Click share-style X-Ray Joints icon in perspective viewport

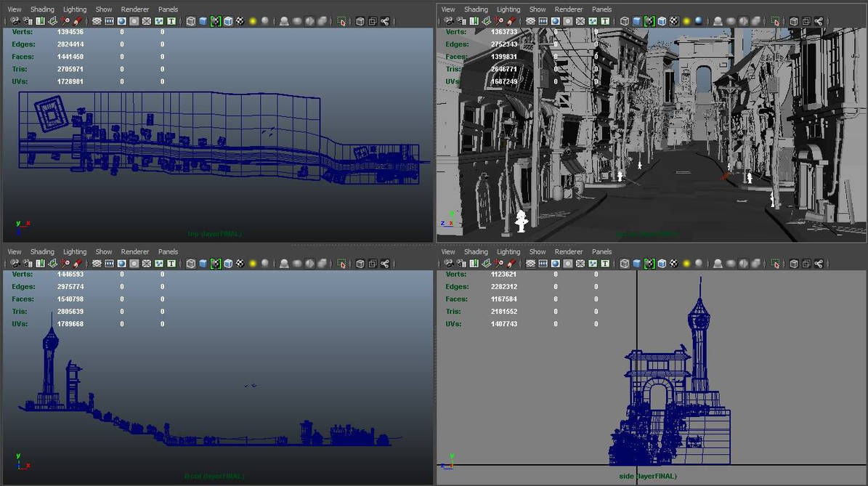click(819, 21)
